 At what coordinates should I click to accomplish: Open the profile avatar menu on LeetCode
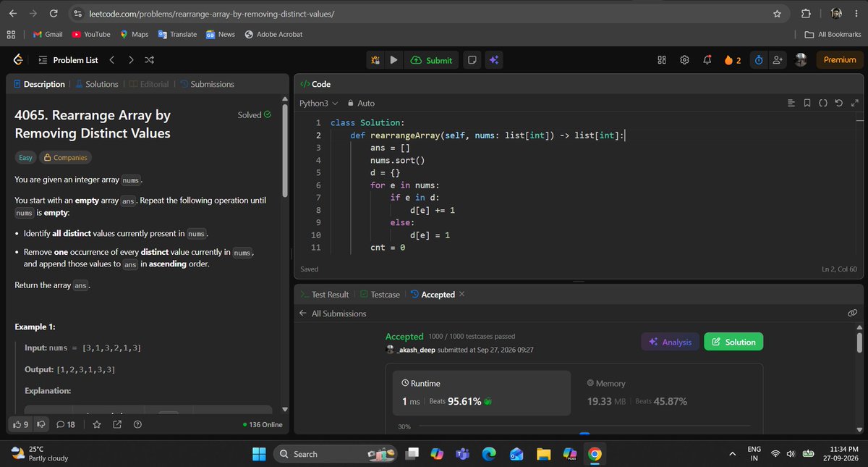pyautogui.click(x=801, y=60)
